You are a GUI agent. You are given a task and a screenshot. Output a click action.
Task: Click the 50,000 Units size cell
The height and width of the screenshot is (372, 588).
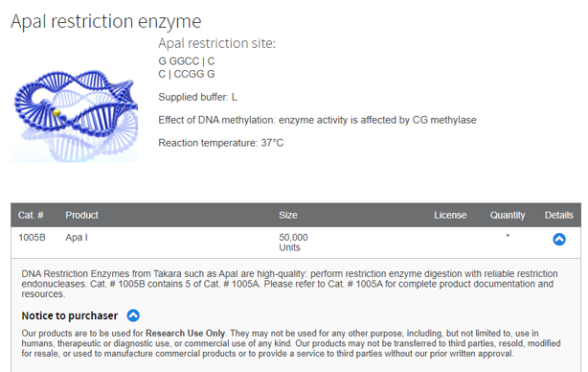pyautogui.click(x=293, y=243)
